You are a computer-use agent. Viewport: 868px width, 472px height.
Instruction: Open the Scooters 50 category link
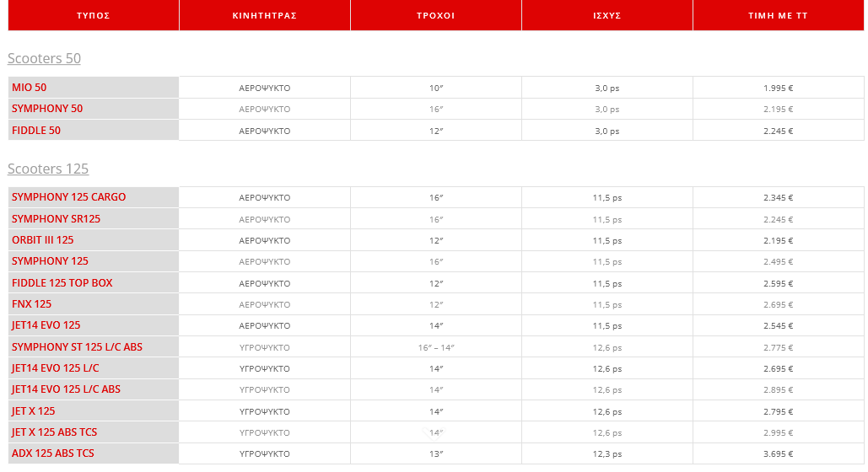pos(44,58)
